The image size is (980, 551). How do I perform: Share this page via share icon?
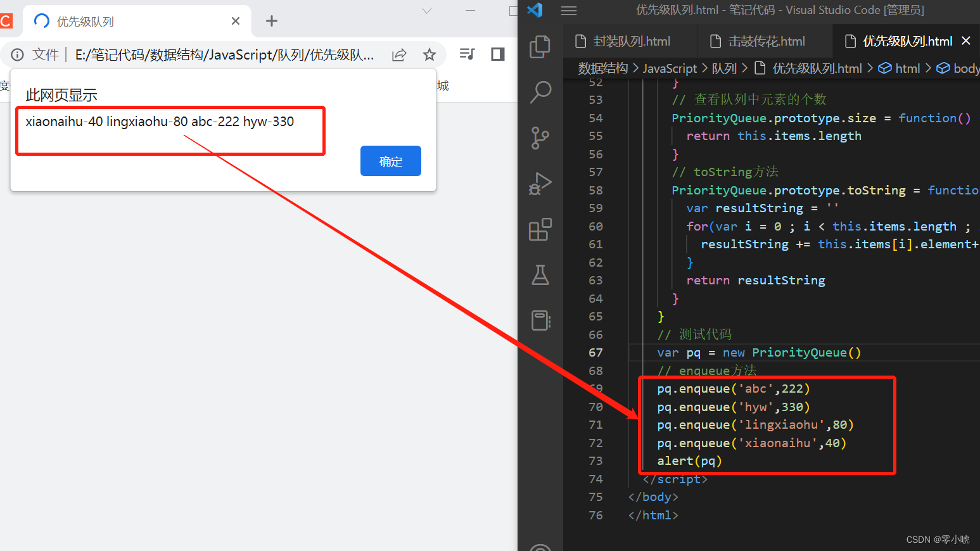click(x=399, y=54)
